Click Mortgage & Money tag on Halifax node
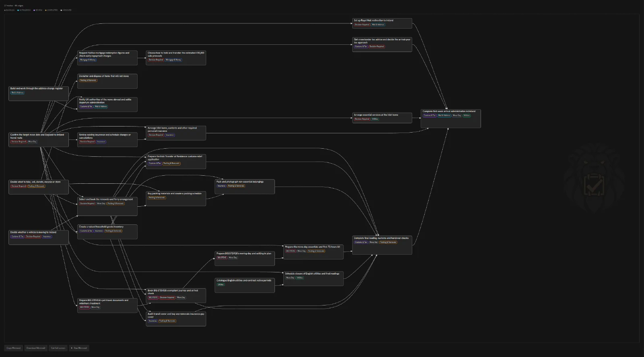644x357 pixels. pyautogui.click(x=88, y=60)
